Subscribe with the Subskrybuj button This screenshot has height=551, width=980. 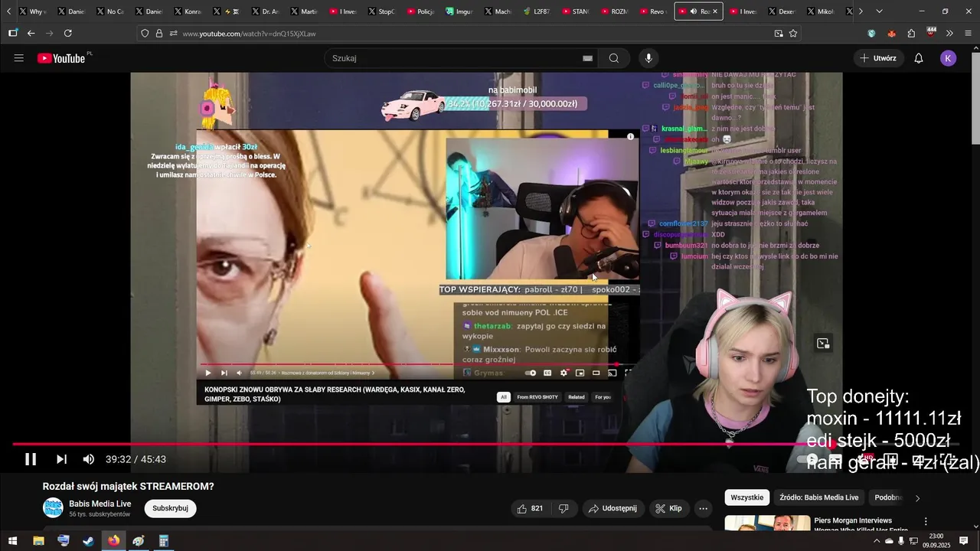(170, 508)
